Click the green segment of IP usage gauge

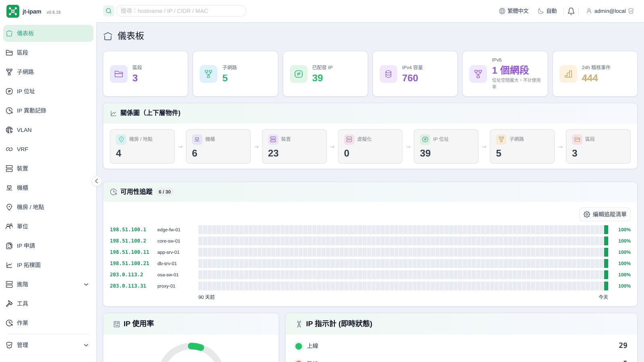point(196,347)
